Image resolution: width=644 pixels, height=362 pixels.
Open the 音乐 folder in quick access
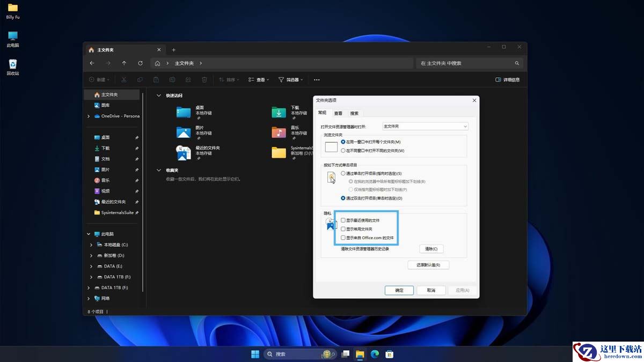279,132
